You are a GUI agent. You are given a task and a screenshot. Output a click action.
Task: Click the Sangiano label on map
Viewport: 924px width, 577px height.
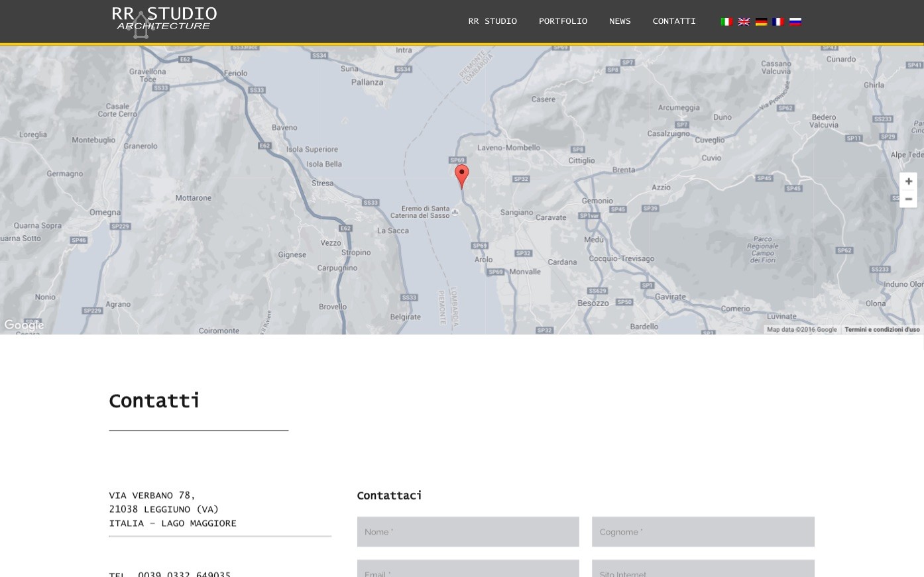[516, 213]
